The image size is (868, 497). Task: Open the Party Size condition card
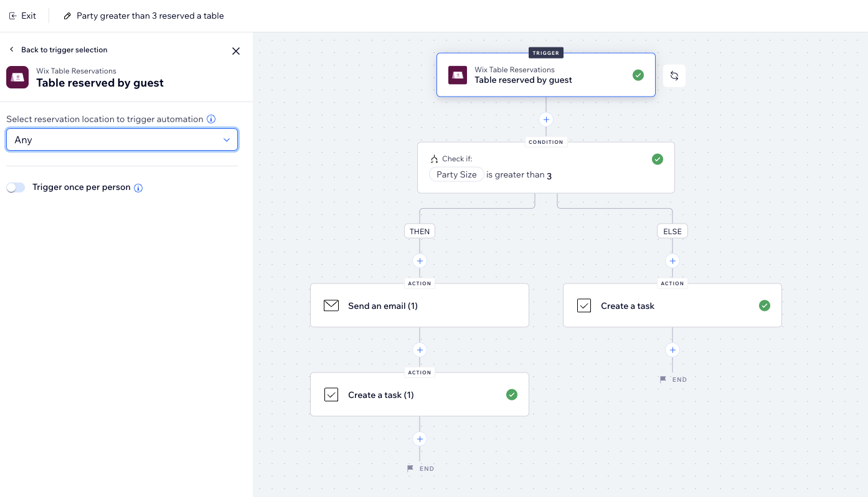click(545, 168)
